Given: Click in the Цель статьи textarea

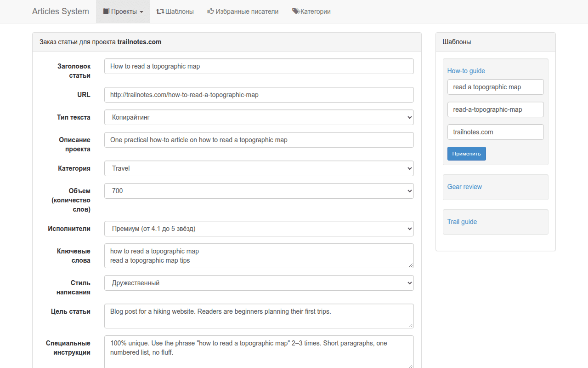Looking at the screenshot, I should coord(259,316).
